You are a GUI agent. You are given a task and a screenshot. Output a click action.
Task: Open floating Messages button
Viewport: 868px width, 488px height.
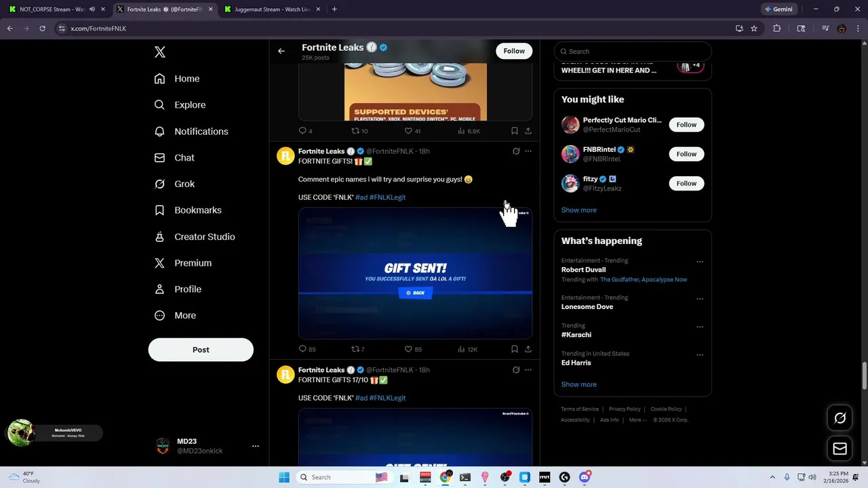(x=840, y=449)
